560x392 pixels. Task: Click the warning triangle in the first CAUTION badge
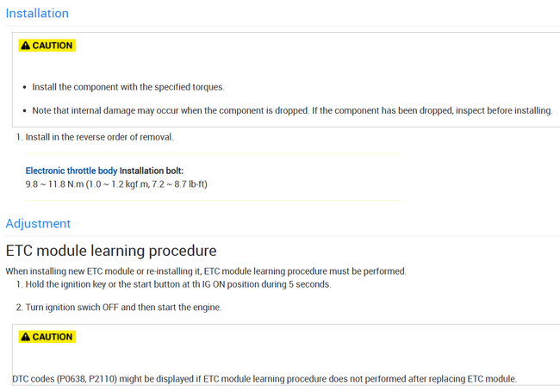coord(26,46)
